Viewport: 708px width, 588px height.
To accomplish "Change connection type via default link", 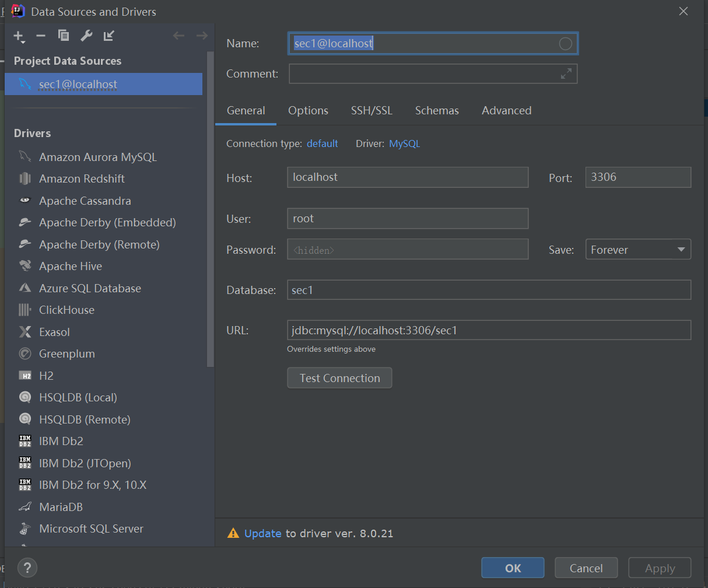I will [323, 143].
